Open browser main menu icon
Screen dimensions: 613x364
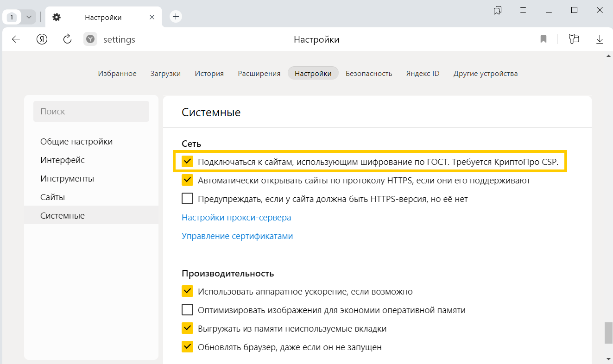coord(523,10)
